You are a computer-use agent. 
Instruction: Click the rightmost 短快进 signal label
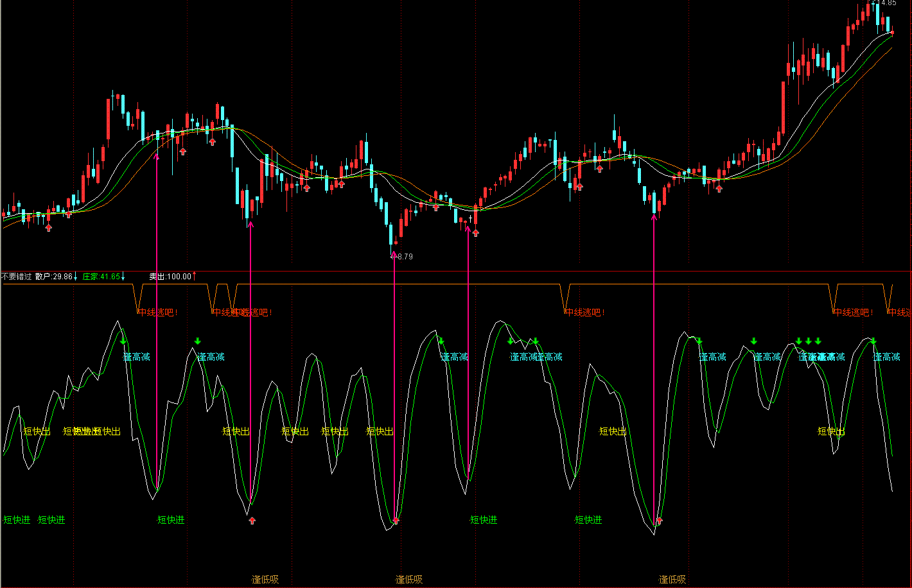click(x=588, y=520)
